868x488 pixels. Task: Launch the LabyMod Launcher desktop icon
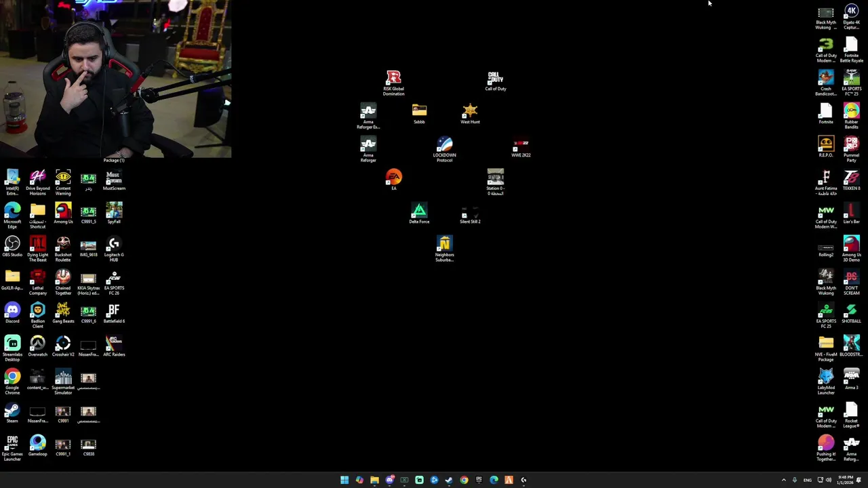826,382
